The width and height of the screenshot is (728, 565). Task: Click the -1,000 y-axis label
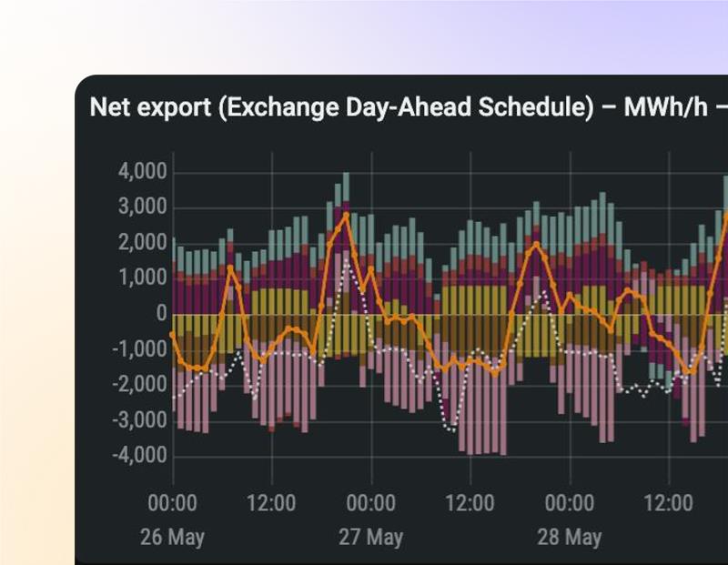(140, 349)
